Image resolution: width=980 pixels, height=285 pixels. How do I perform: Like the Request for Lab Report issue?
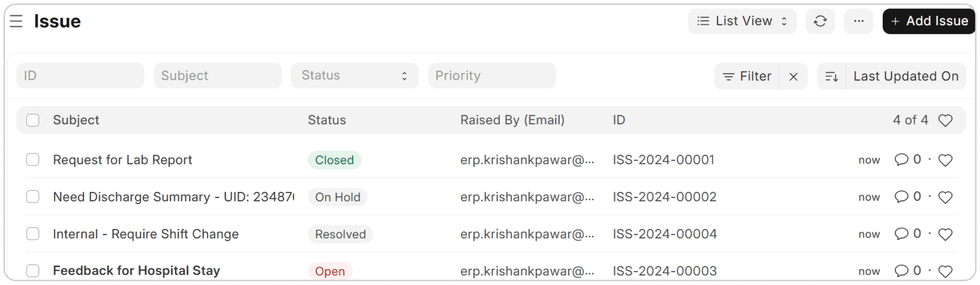pos(945,160)
